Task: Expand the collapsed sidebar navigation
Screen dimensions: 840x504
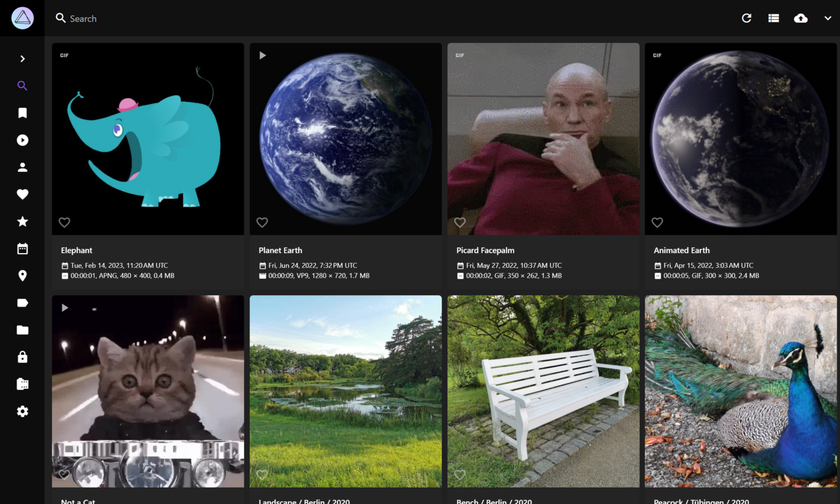Action: pyautogui.click(x=22, y=58)
